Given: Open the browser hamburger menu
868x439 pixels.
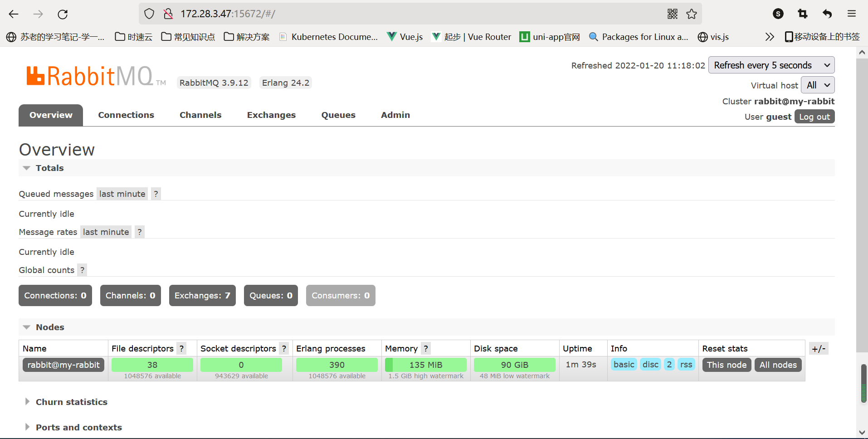Looking at the screenshot, I should click(x=852, y=14).
